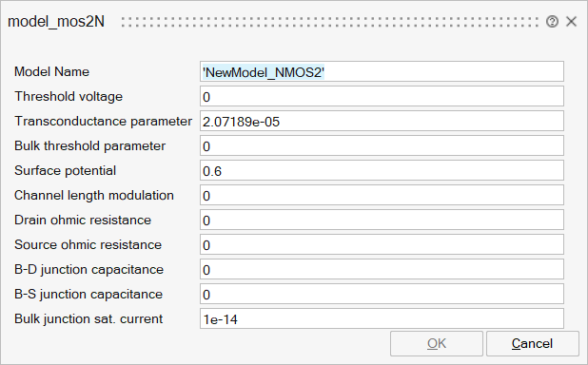Edit the Bulk junction sat. current field
588x365 pixels.
coord(382,319)
